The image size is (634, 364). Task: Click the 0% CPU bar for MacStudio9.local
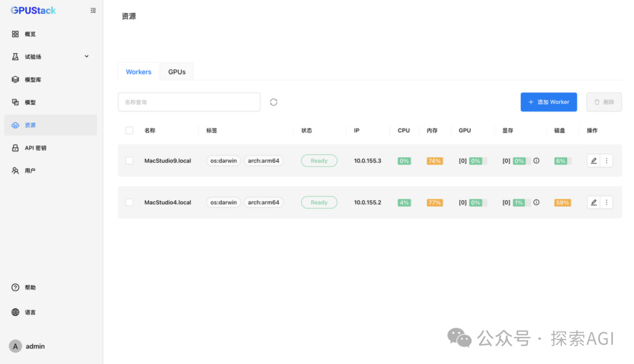(404, 161)
